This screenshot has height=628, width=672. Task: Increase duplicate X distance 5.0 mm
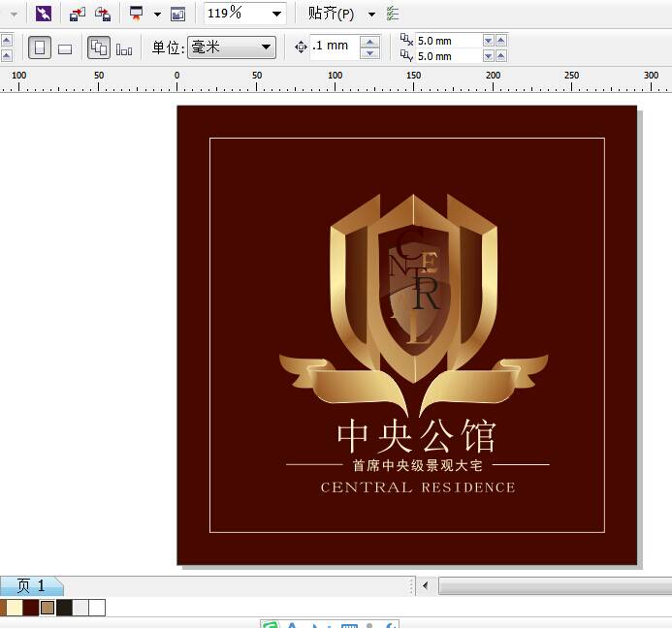pyautogui.click(x=501, y=41)
